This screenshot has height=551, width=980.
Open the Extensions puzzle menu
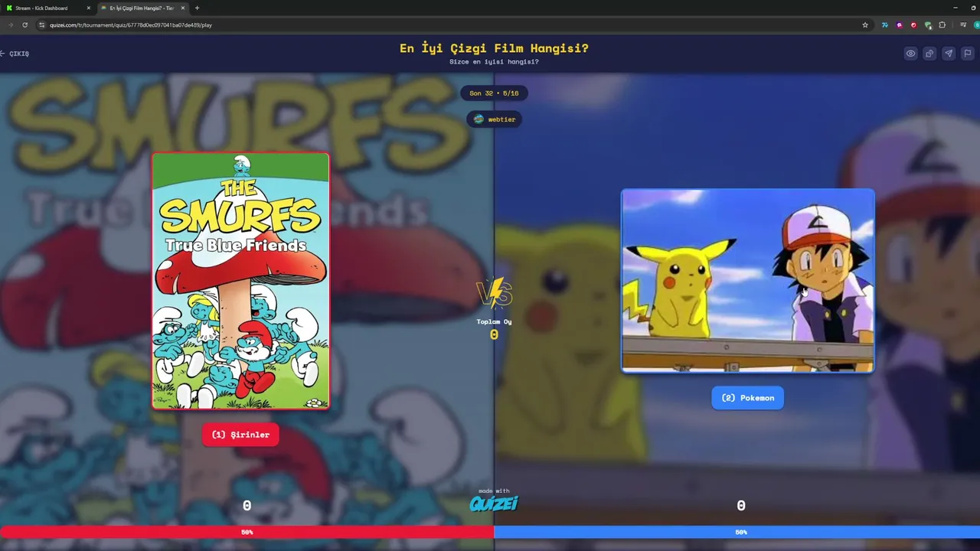[x=942, y=24]
